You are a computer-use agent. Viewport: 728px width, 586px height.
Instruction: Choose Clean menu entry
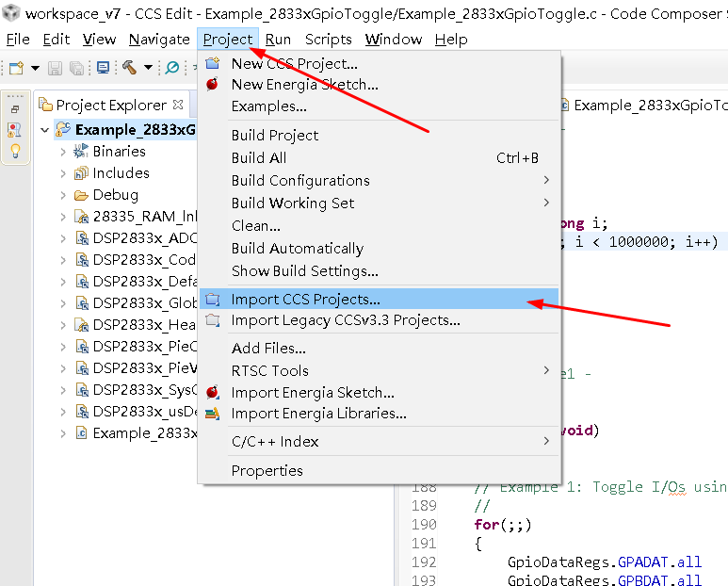point(379,226)
